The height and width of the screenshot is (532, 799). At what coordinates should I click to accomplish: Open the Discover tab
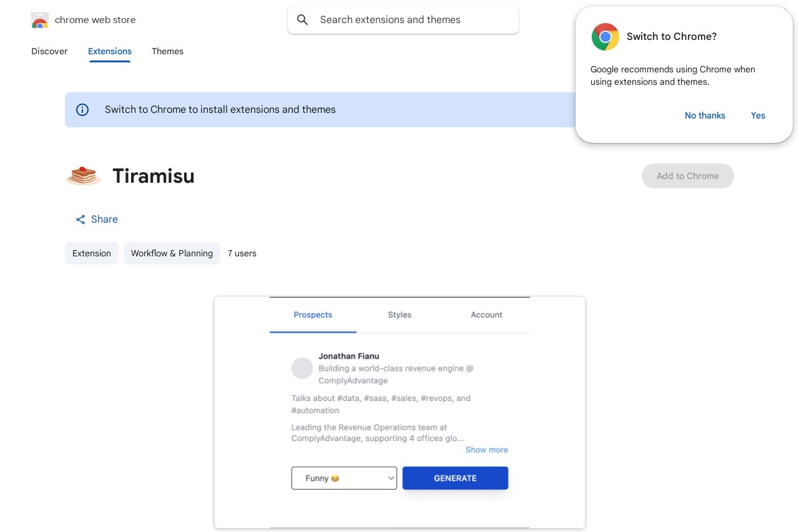49,51
